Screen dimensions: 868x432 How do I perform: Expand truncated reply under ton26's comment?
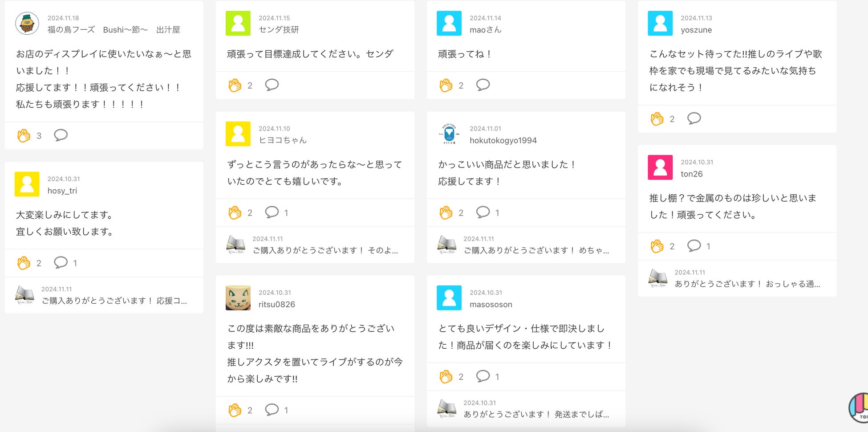pyautogui.click(x=747, y=284)
